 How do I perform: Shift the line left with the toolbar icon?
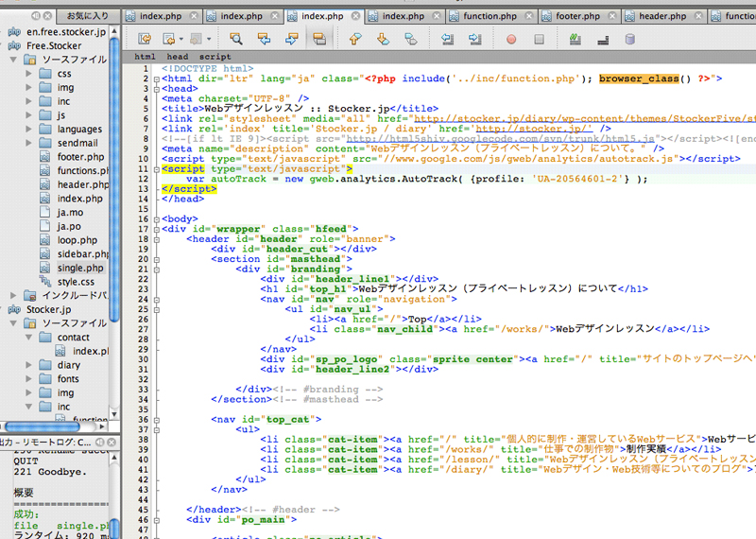click(x=447, y=39)
